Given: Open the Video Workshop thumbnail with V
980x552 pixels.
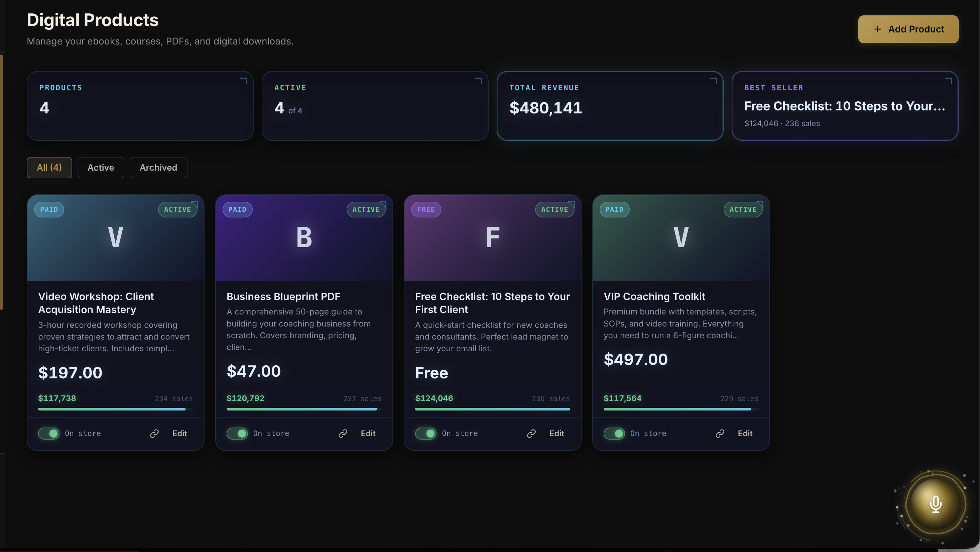Looking at the screenshot, I should point(116,238).
